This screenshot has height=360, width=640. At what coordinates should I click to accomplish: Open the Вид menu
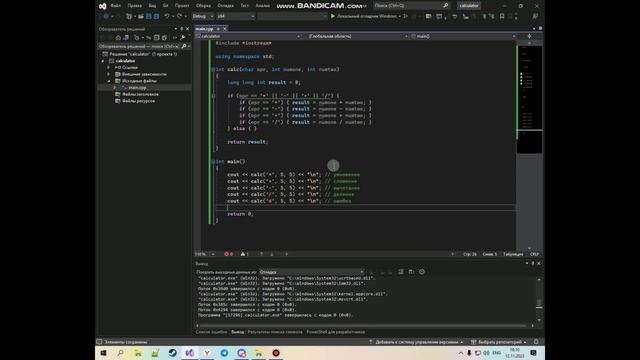[152, 6]
